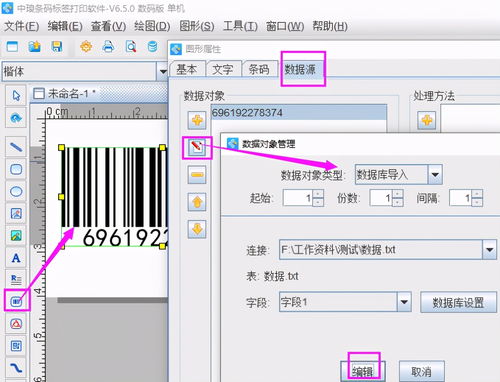Open the 工具(T) menu
Viewport: 500px width, 382px height.
coord(240,26)
